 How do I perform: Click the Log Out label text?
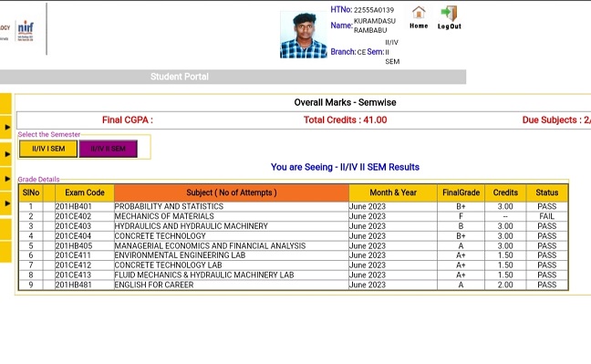(450, 26)
